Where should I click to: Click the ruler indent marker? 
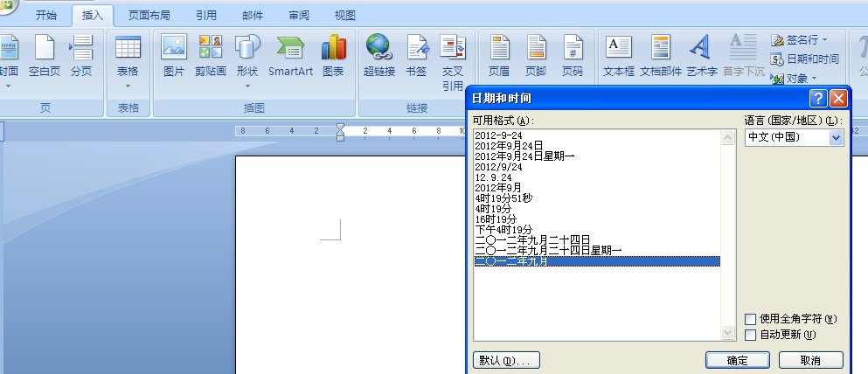pyautogui.click(x=340, y=132)
